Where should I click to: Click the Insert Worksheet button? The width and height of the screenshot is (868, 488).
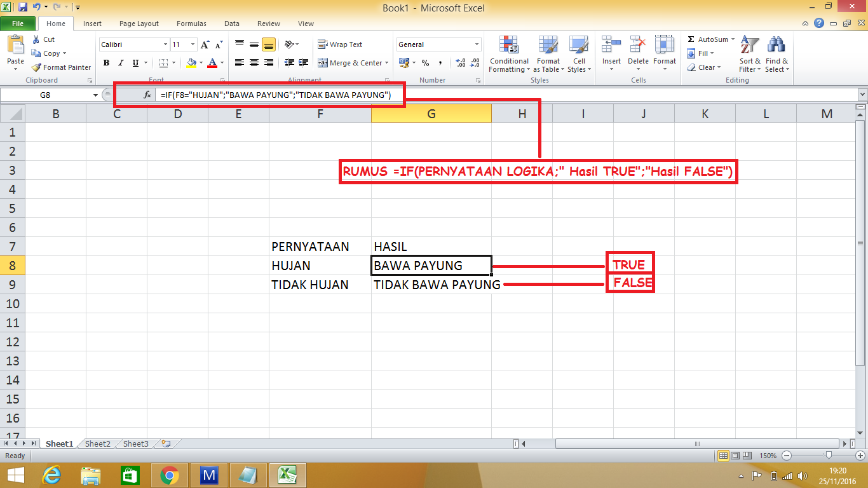(166, 444)
